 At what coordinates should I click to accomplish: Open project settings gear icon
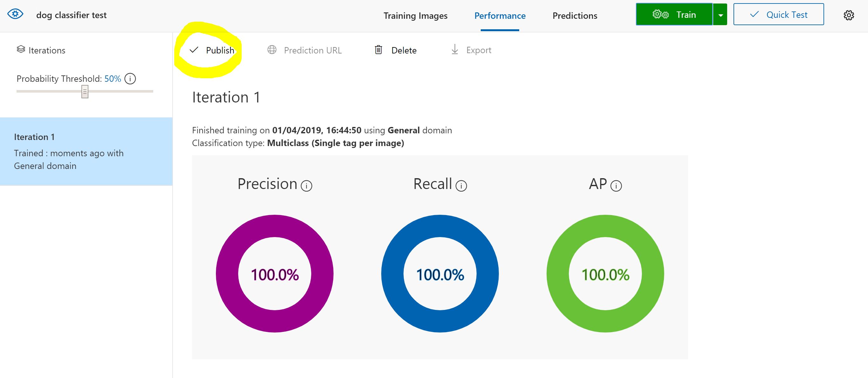tap(849, 16)
